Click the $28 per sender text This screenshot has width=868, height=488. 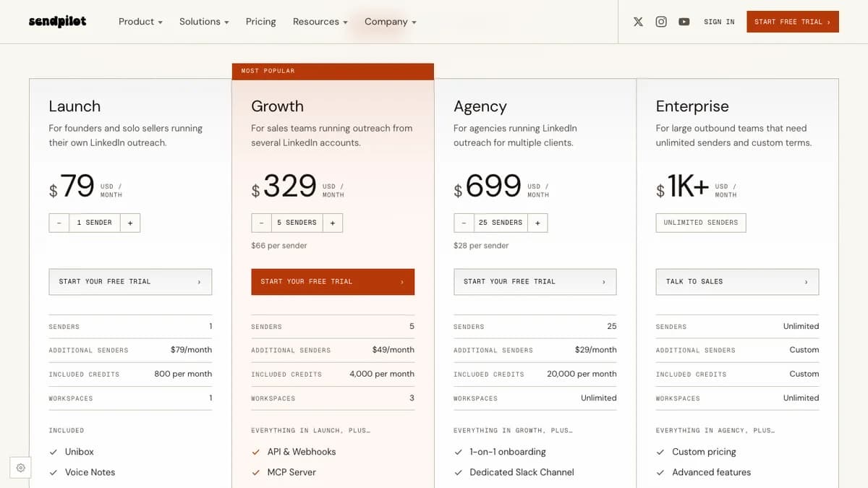click(x=481, y=246)
